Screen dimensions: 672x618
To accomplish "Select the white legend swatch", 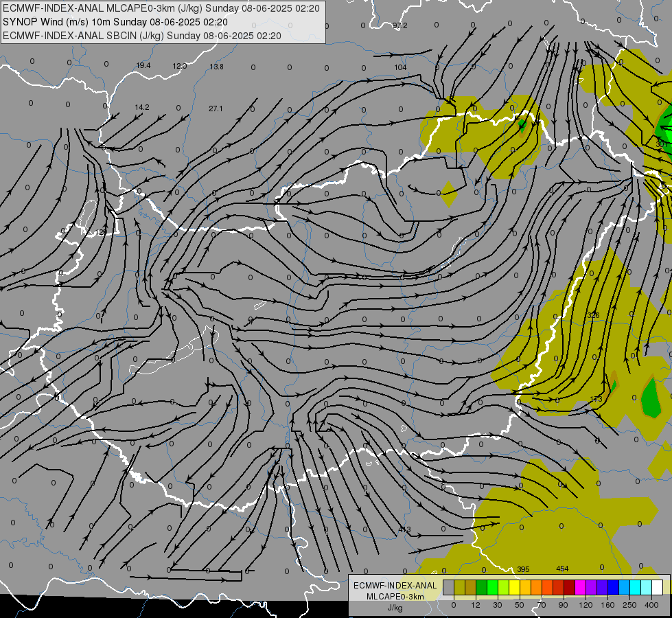I will [x=658, y=587].
